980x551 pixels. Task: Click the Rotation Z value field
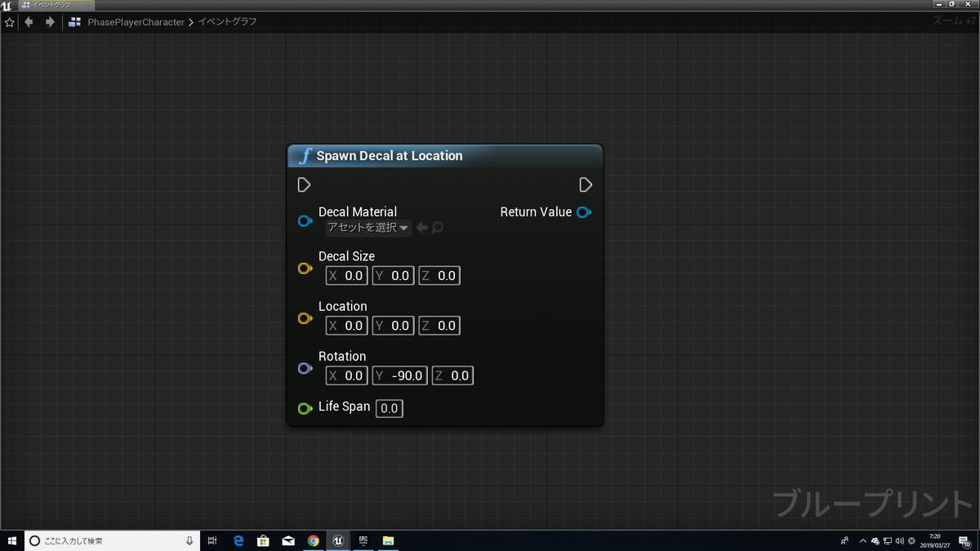pyautogui.click(x=452, y=375)
